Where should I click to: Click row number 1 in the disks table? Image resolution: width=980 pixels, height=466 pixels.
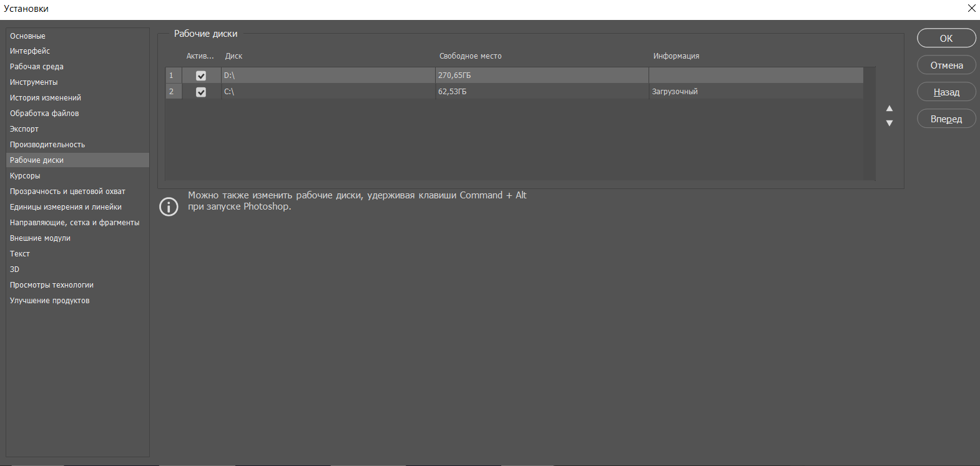(x=174, y=75)
